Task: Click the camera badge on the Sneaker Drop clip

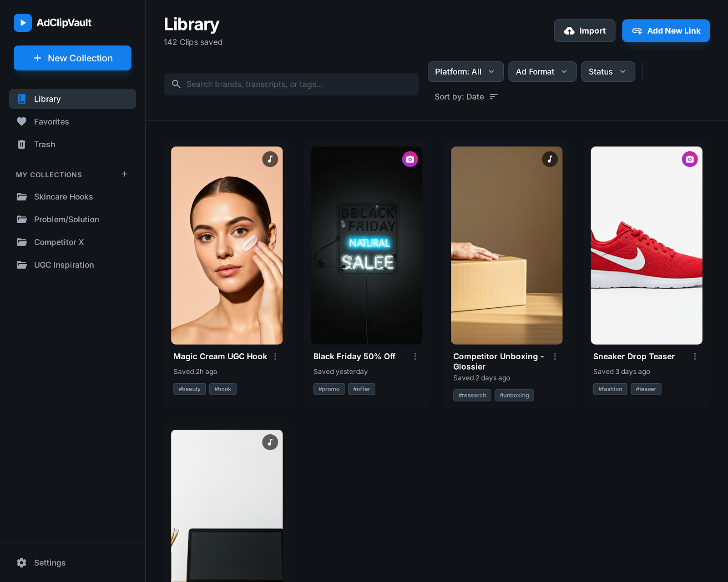Action: coord(690,159)
